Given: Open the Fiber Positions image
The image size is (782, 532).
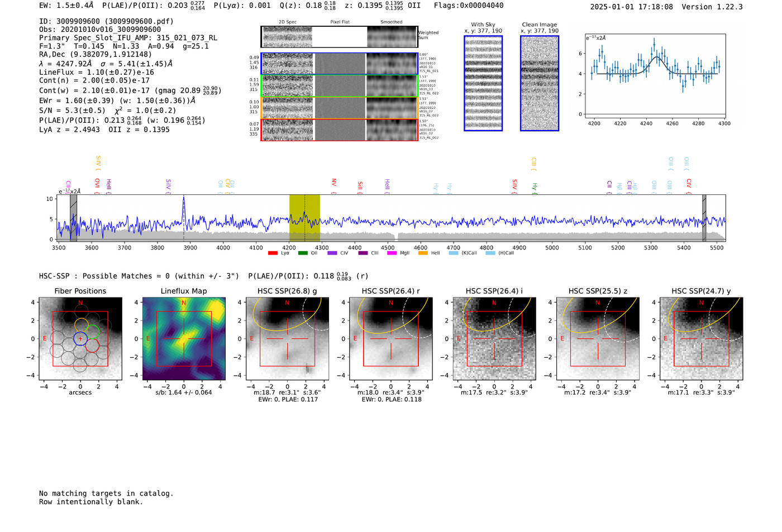Looking at the screenshot, I should point(80,338).
